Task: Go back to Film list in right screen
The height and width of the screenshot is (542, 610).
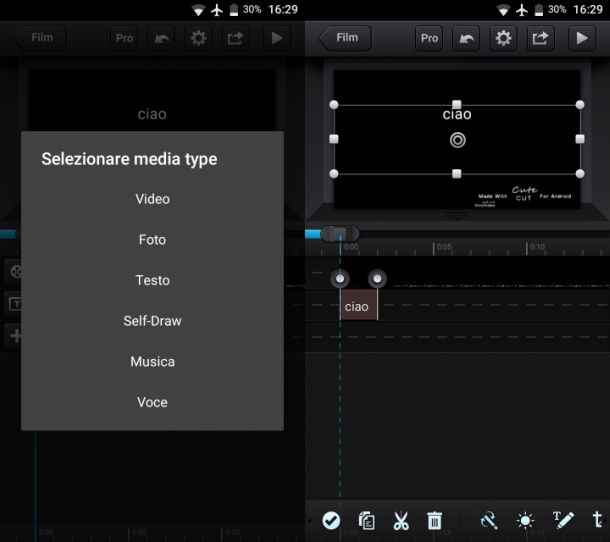Action: (x=345, y=38)
